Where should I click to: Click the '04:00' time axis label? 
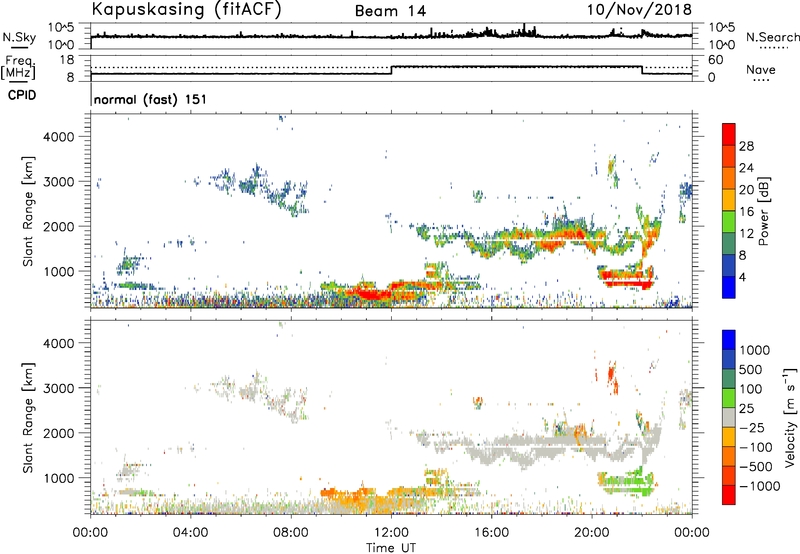point(190,533)
